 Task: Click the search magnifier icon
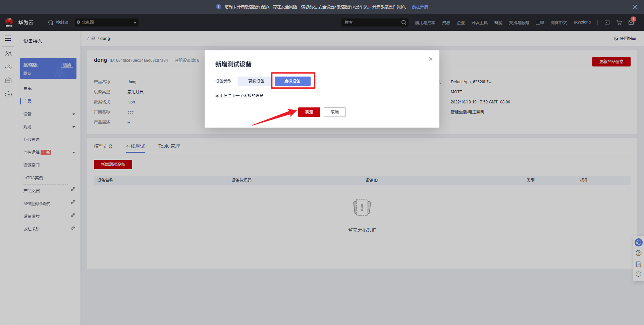[404, 22]
